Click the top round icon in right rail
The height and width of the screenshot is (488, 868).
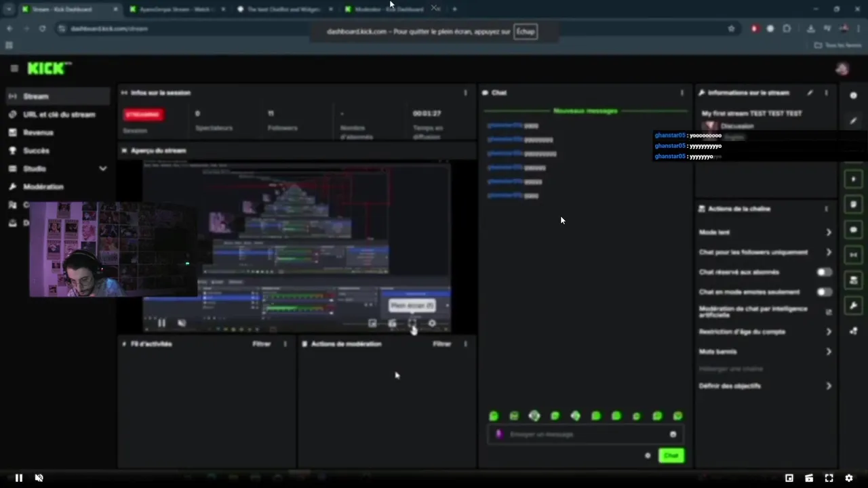pyautogui.click(x=853, y=96)
